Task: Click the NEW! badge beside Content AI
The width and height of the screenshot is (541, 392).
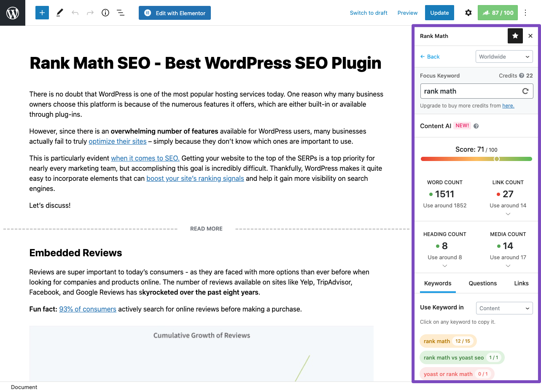Action: point(462,126)
